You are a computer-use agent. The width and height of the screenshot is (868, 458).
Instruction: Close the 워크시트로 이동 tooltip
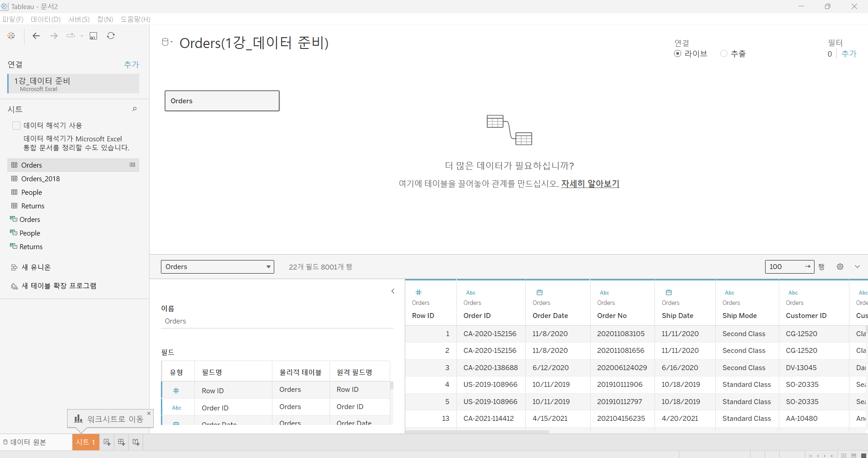[149, 413]
